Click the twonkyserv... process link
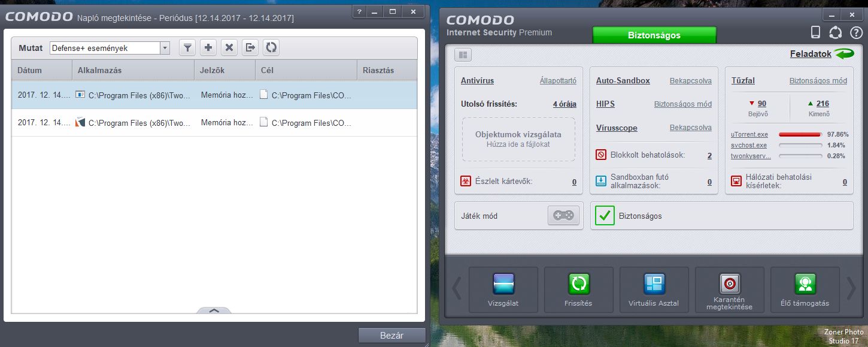The width and height of the screenshot is (868, 347). (751, 156)
